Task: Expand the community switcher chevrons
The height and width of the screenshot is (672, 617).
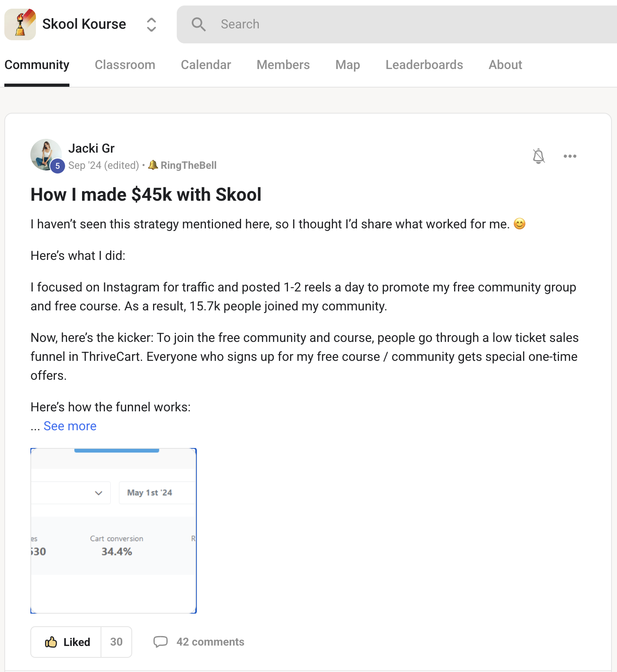Action: pyautogui.click(x=151, y=24)
